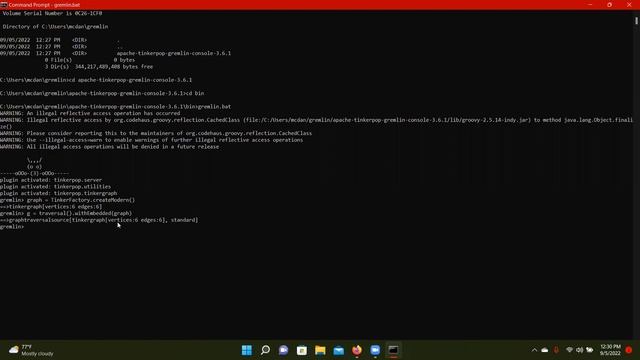The image size is (640, 360).
Task: Click 'graph = TinkerFactory.createModern()' text
Action: pos(80,200)
